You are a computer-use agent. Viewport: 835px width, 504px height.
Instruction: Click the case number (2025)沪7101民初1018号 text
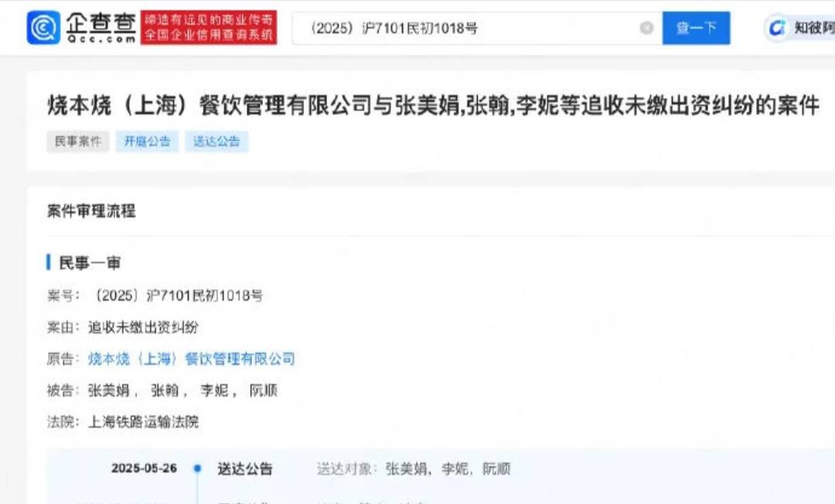(177, 295)
